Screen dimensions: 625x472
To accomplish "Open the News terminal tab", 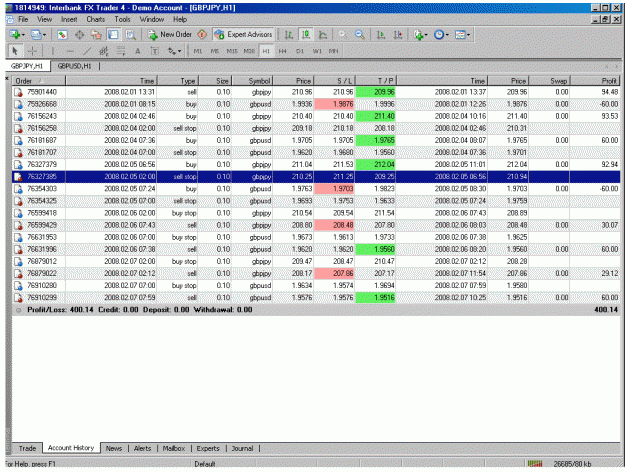I will click(x=114, y=448).
